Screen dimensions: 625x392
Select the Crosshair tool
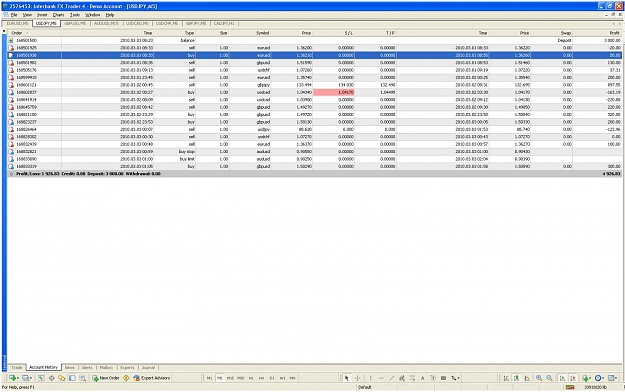click(357, 378)
